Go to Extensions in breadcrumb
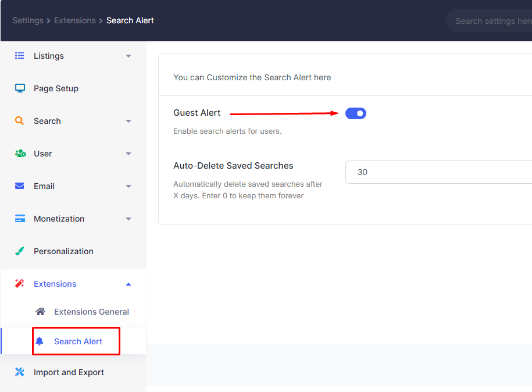Image resolution: width=532 pixels, height=392 pixels. (75, 20)
